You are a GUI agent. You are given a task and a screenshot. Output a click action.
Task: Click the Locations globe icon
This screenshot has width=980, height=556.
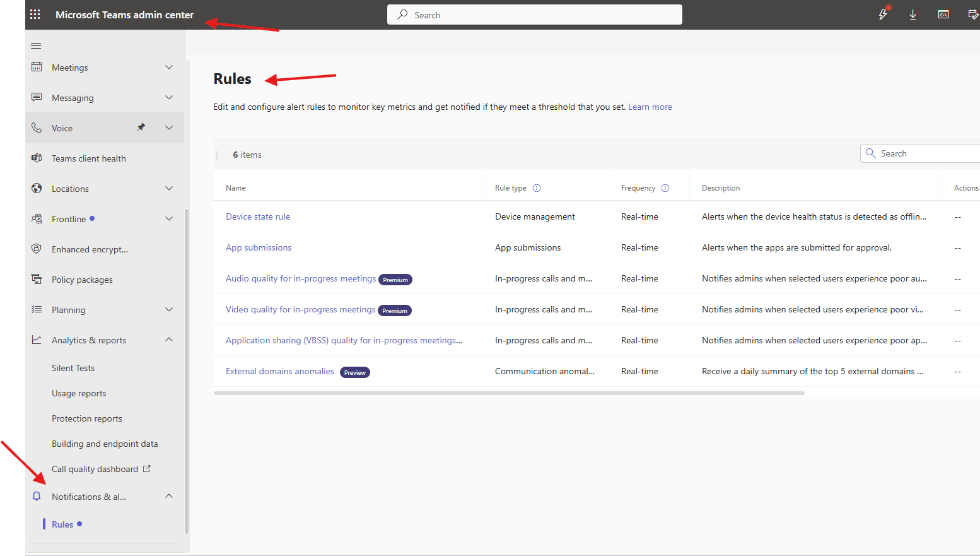(x=37, y=188)
